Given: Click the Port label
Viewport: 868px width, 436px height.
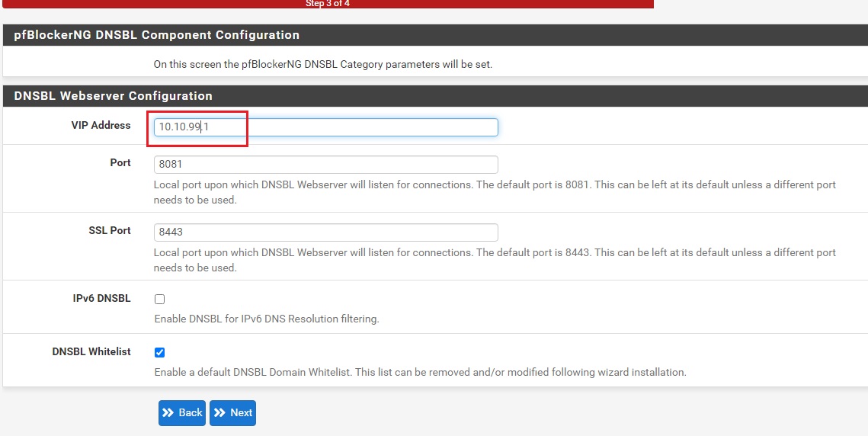Looking at the screenshot, I should click(x=120, y=162).
